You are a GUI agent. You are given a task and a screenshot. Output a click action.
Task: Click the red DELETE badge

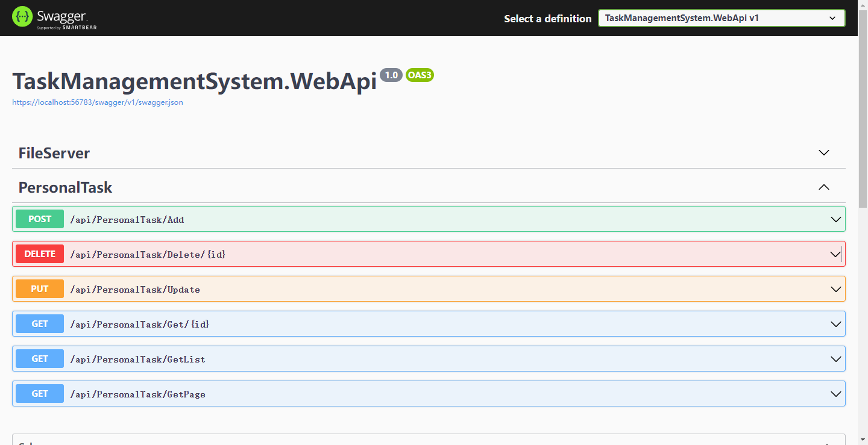(39, 254)
